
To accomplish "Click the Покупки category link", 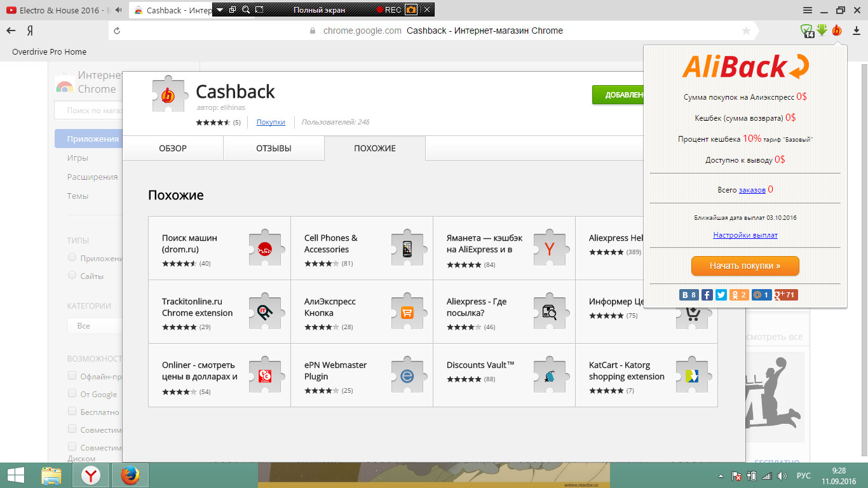I will click(271, 122).
